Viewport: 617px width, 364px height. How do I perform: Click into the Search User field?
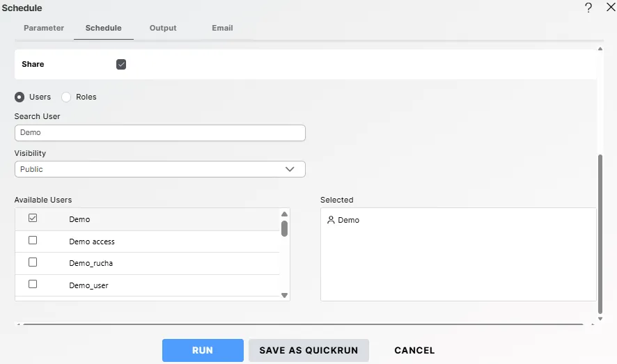[x=159, y=133]
